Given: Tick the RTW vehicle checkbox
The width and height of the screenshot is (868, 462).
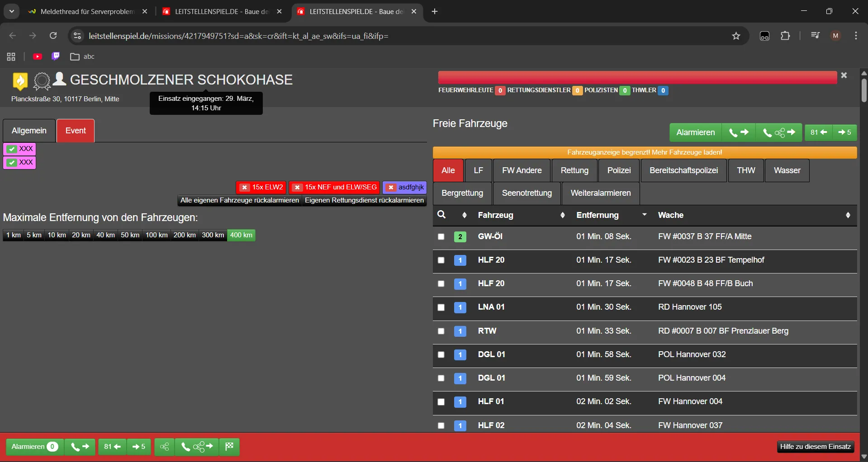Looking at the screenshot, I should [x=441, y=331].
